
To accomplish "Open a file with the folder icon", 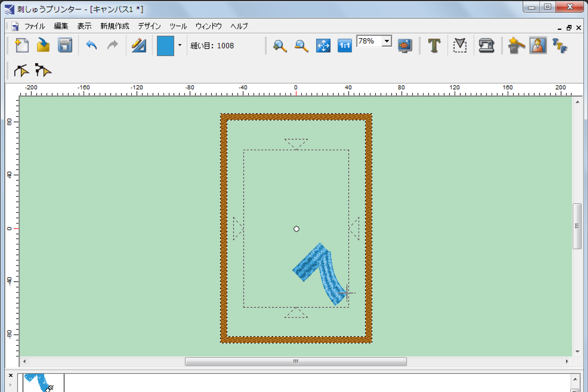I will 43,46.
